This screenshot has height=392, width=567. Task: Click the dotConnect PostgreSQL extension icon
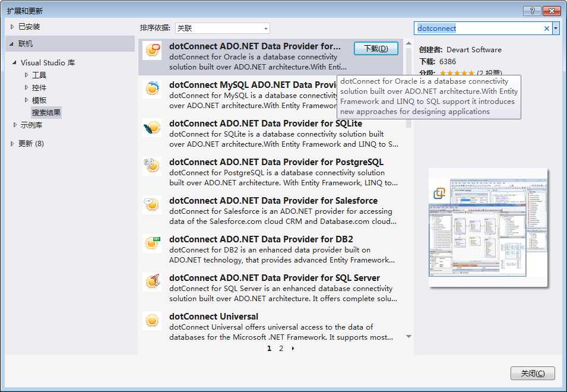coord(152,166)
